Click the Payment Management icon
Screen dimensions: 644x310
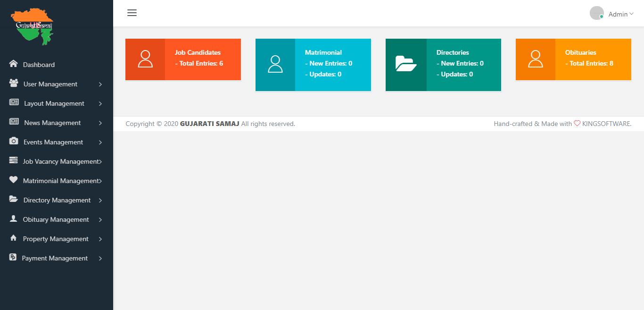(13, 258)
